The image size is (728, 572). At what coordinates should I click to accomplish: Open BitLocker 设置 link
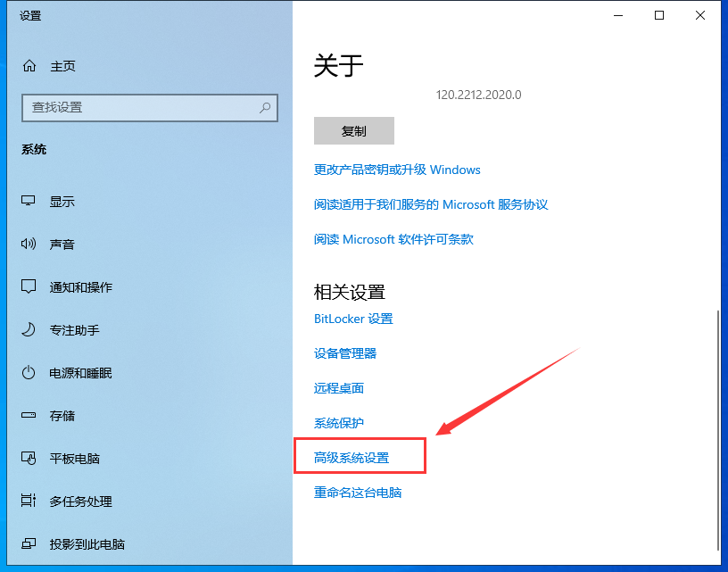(353, 319)
